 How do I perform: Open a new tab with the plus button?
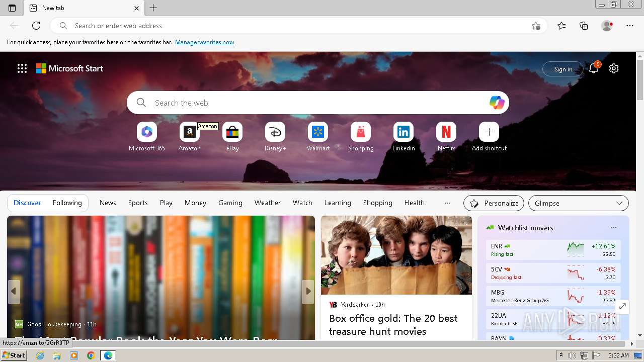[x=153, y=8]
